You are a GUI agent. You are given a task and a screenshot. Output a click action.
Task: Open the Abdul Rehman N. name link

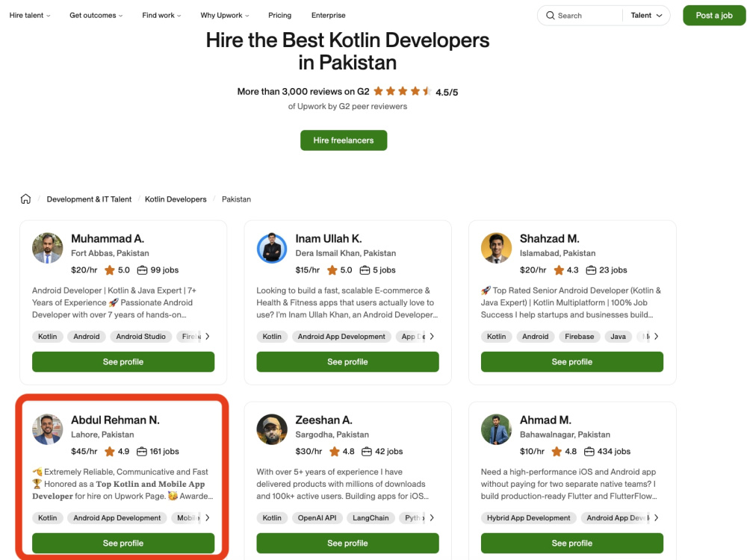(115, 420)
